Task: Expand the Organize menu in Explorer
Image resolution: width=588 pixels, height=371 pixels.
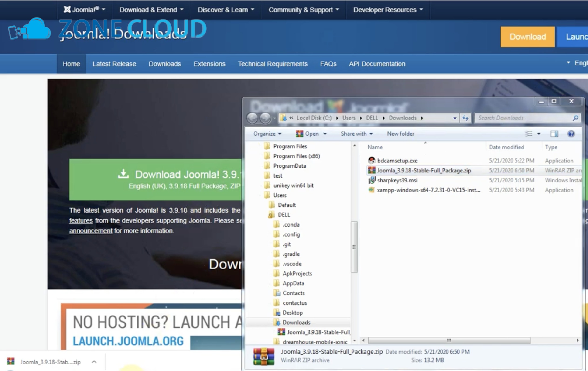Action: [x=267, y=134]
